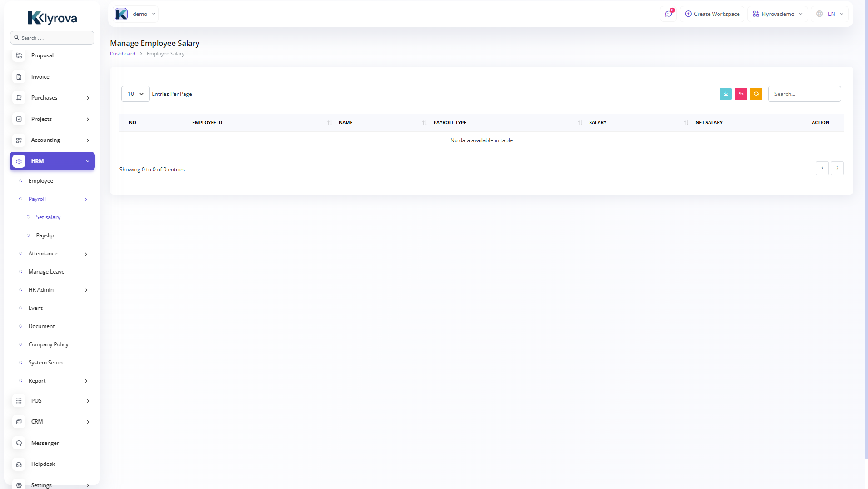
Task: Click the Create Workspace button
Action: click(712, 14)
